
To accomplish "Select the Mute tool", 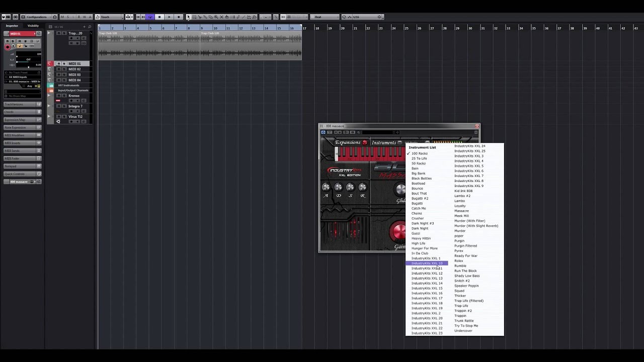I will coord(221,17).
